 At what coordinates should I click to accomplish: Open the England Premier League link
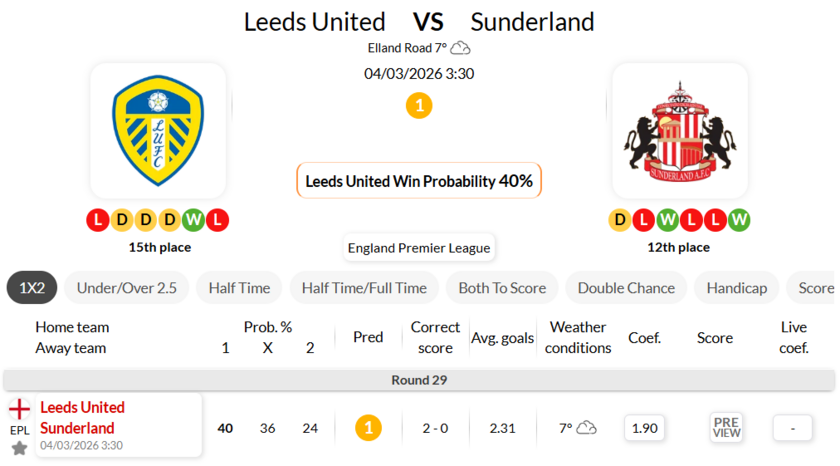[419, 248]
